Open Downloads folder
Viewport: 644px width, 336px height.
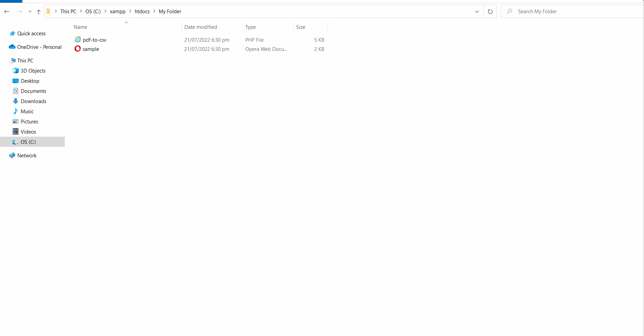coord(33,101)
